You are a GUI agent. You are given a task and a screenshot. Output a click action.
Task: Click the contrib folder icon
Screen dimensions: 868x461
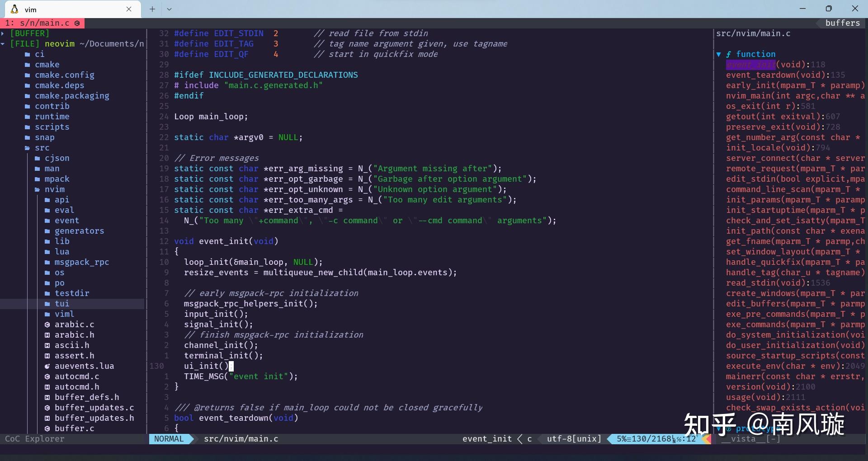[x=28, y=106]
